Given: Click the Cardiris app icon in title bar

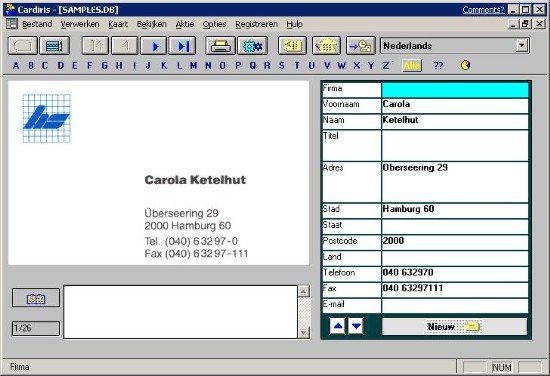Looking at the screenshot, I should point(11,9).
